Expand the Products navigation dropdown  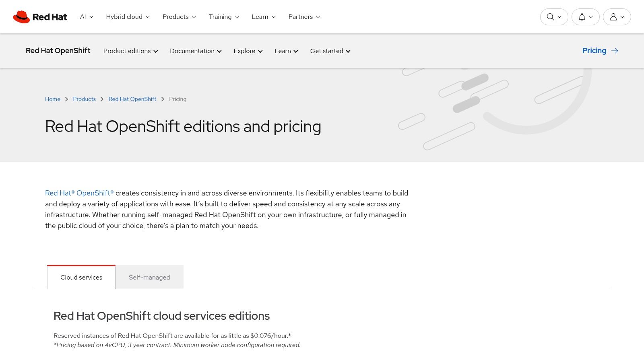point(179,16)
